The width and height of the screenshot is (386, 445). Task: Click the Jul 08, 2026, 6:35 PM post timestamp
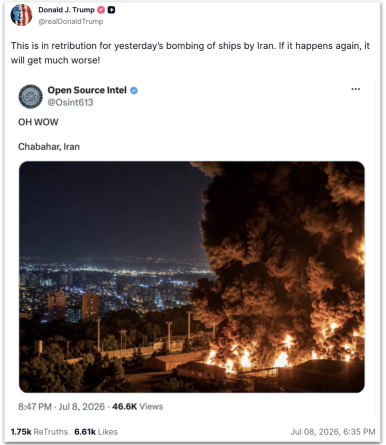[333, 432]
